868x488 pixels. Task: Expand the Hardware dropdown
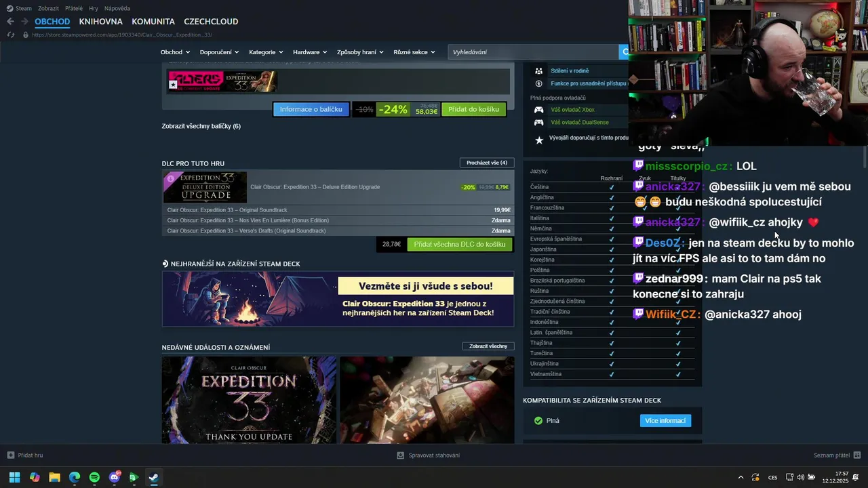click(310, 52)
